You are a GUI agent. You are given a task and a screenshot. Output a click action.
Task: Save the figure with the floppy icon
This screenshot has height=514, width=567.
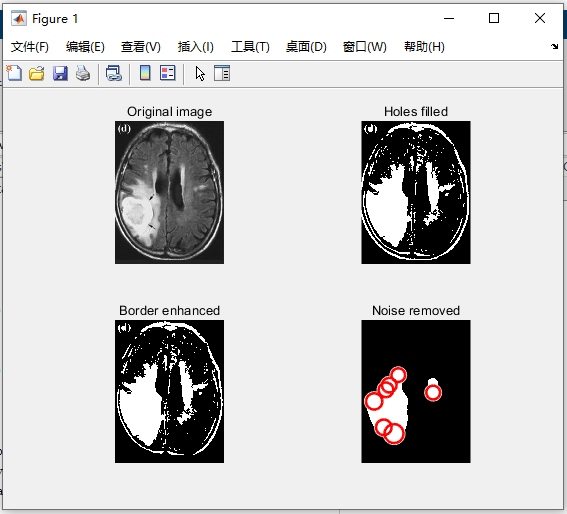tap(60, 73)
